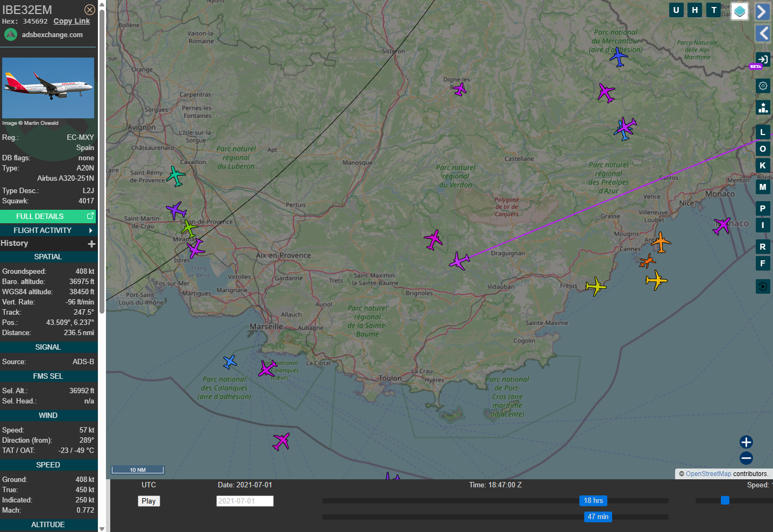Click the login arrow icon with BETA badge
Viewport: 773px width, 532px height.
763,59
